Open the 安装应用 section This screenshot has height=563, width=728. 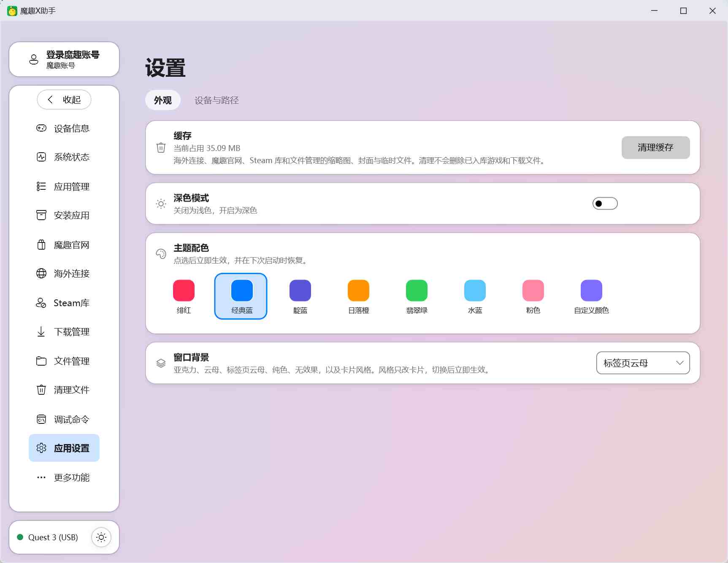point(64,216)
